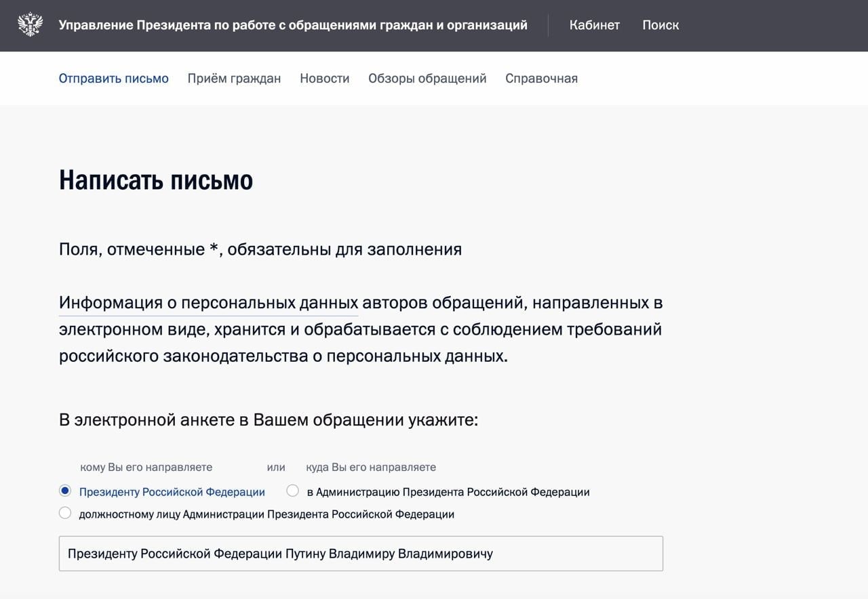Choose the в Администрацию Президента radio button

click(293, 491)
